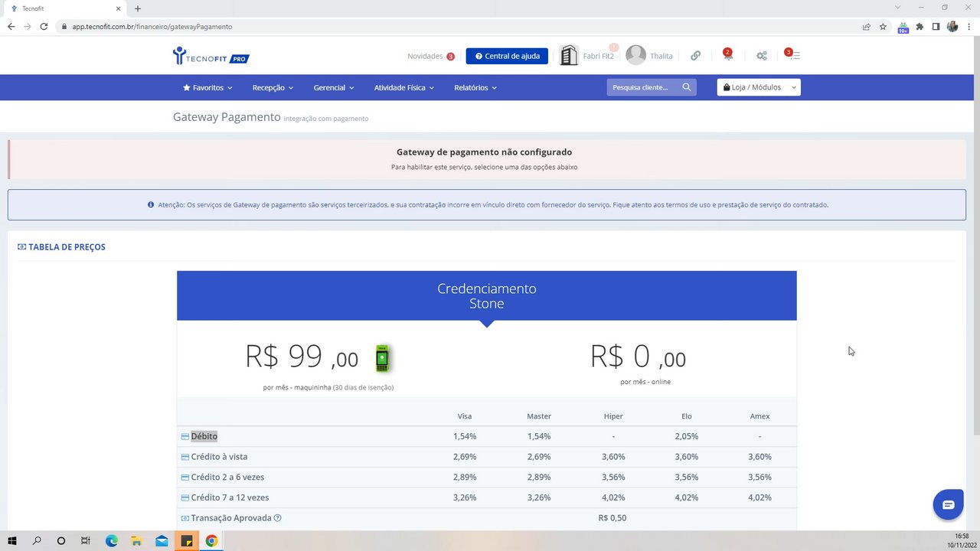This screenshot has height=551, width=980.
Task: Open notifications bell with badge 2
Action: tap(727, 55)
